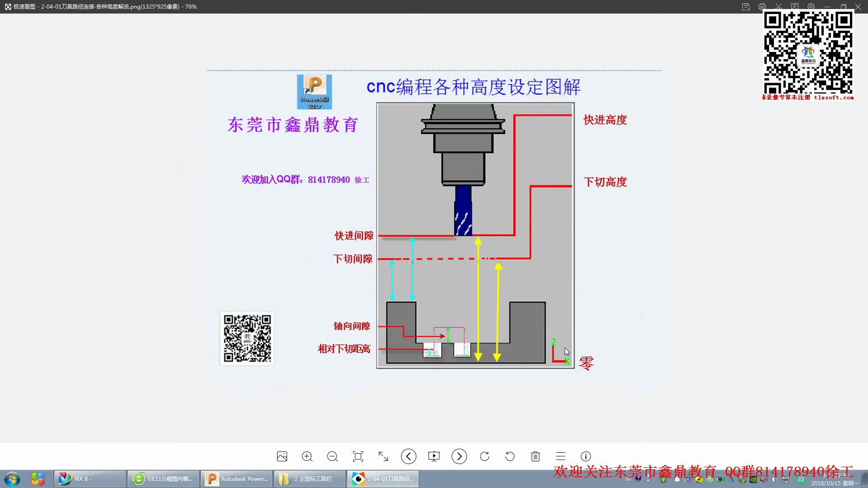This screenshot has width=868, height=488.
Task: Click the scissors crop icon
Action: point(778,7)
